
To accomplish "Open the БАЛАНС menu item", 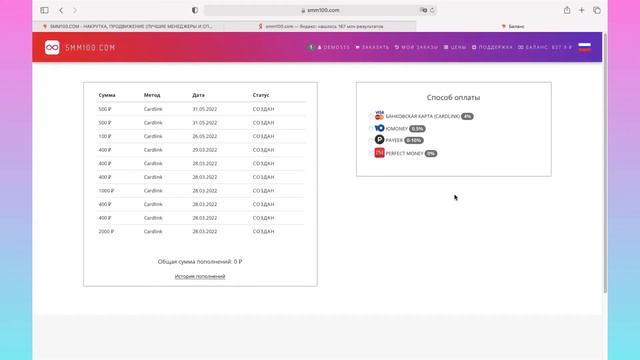I will [x=544, y=47].
